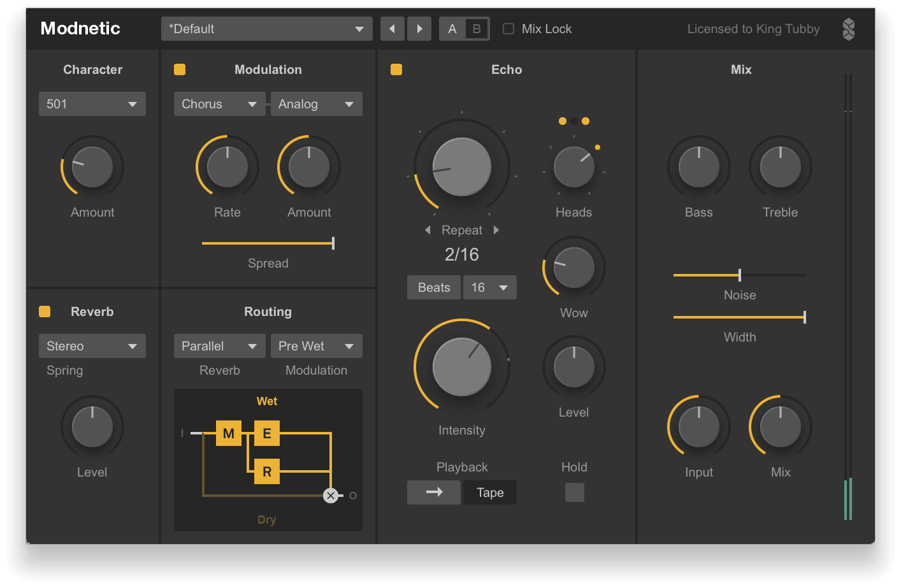Enable the Hold toggle in Echo section

tap(574, 492)
